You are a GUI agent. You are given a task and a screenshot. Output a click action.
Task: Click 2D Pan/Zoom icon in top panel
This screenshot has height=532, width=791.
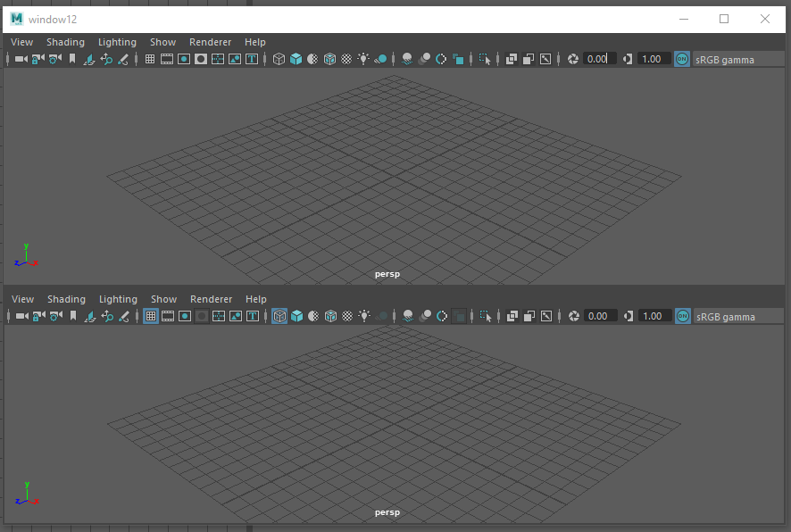click(106, 59)
